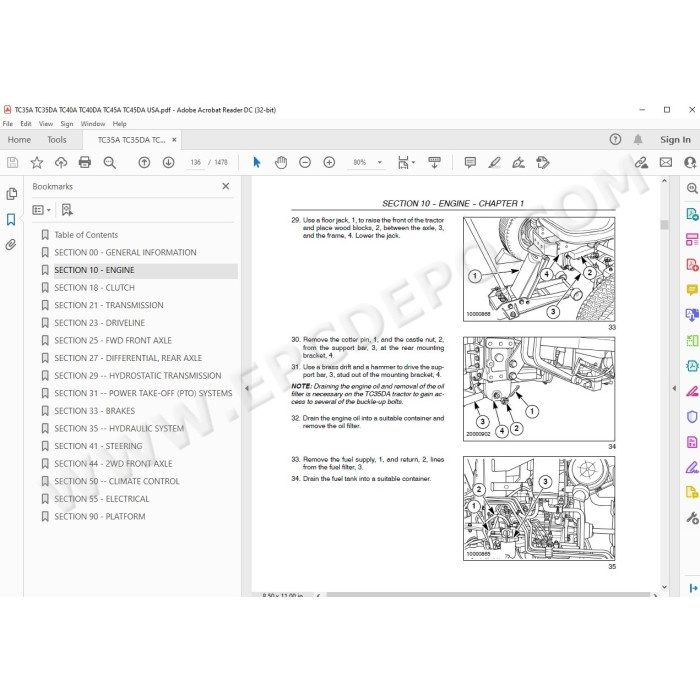Open the Sign document tool
Image resolution: width=700 pixels, height=700 pixels.
tap(518, 162)
